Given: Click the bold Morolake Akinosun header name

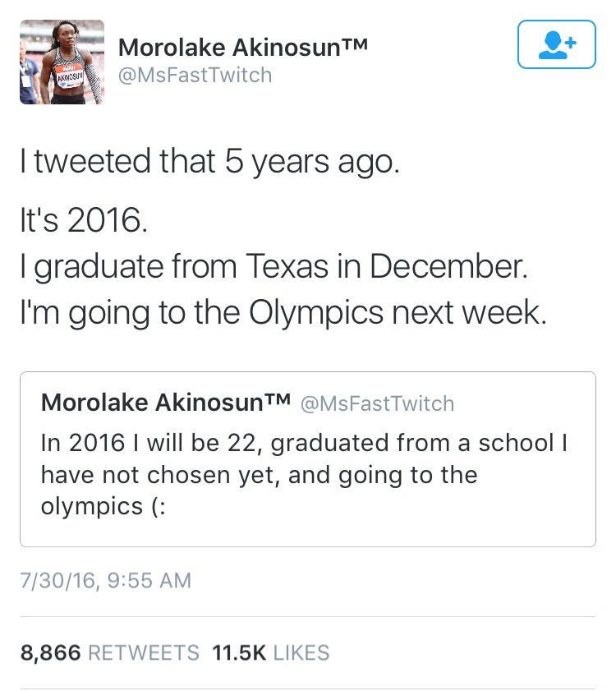Looking at the screenshot, I should (227, 48).
